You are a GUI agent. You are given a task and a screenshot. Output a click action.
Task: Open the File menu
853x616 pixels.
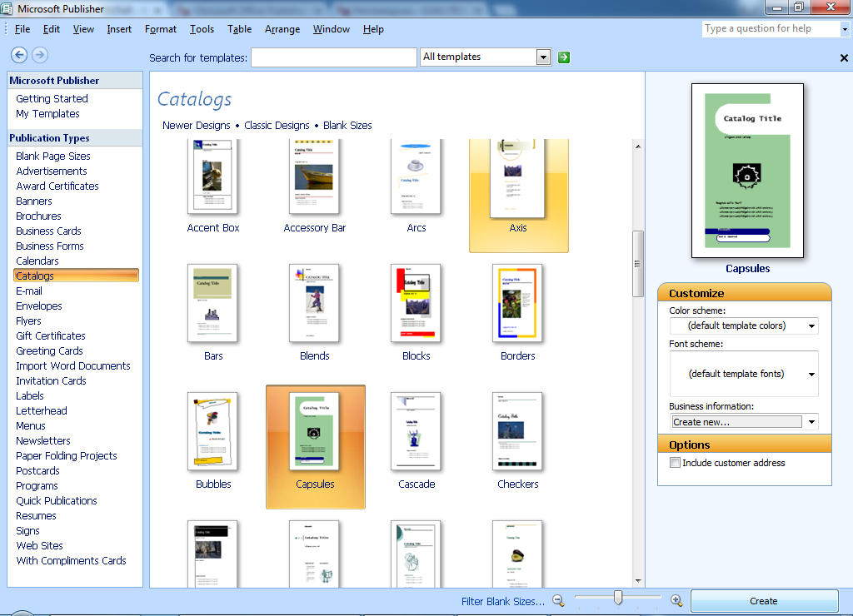coord(22,29)
